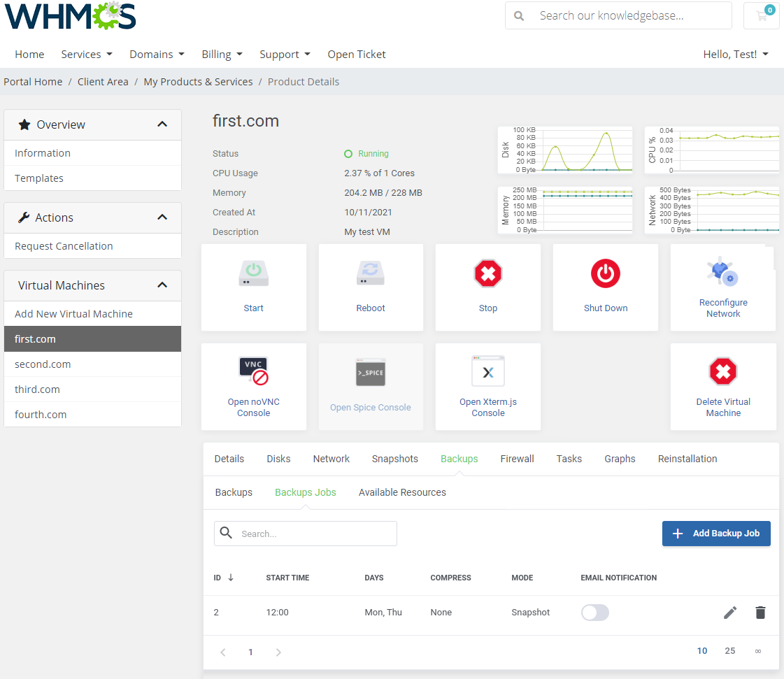
Task: Switch to the Network tab
Action: [x=331, y=459]
